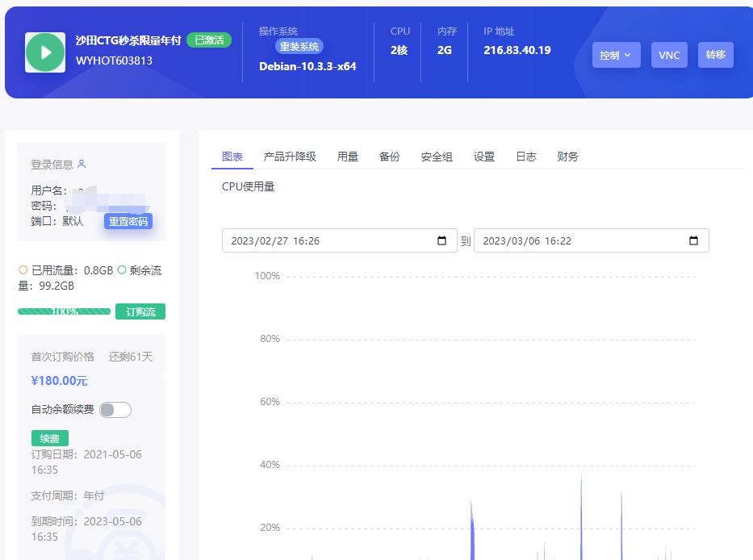
Task: Expand the 控制 dropdown menu
Action: [616, 55]
